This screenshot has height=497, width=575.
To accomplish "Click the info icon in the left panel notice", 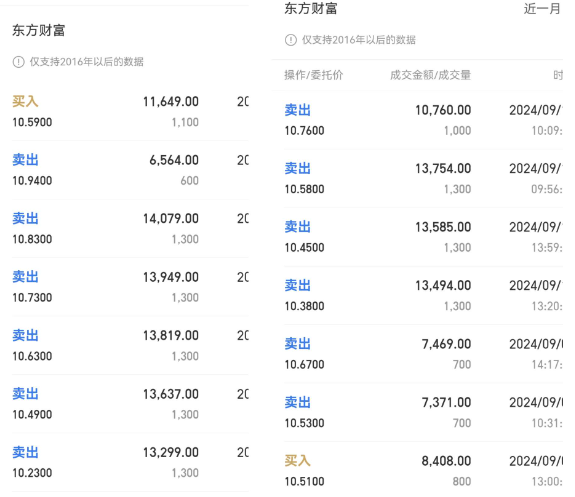I will 18,62.
